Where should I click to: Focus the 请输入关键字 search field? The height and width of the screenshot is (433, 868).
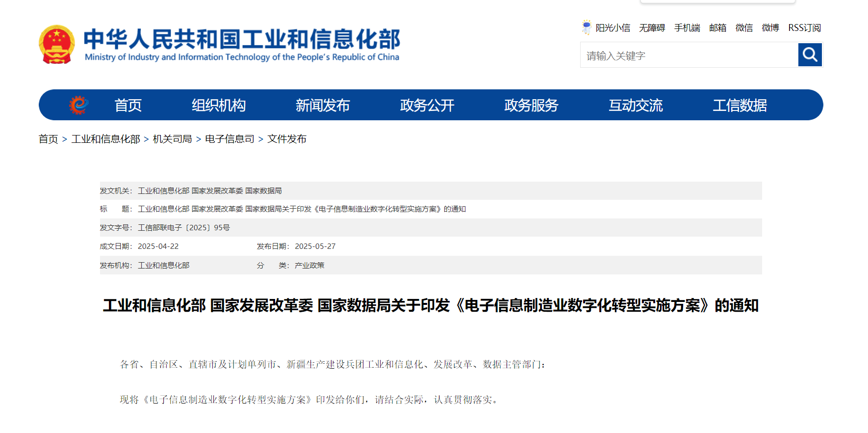coord(689,55)
